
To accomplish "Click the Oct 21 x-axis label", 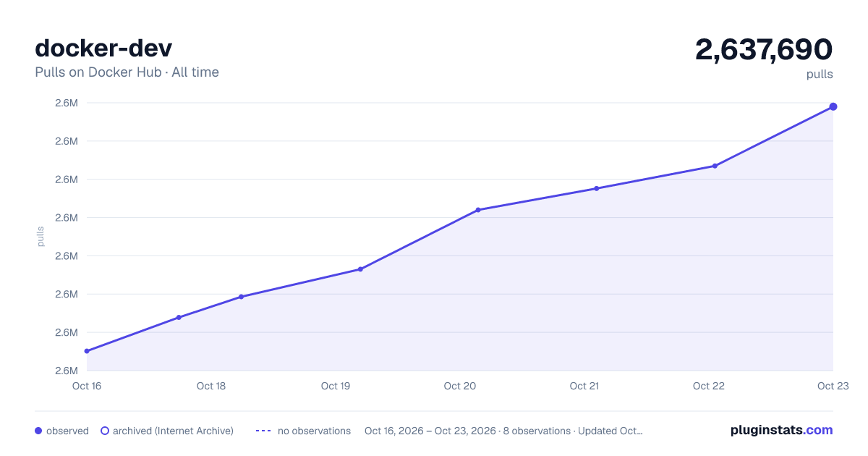I will coord(584,386).
